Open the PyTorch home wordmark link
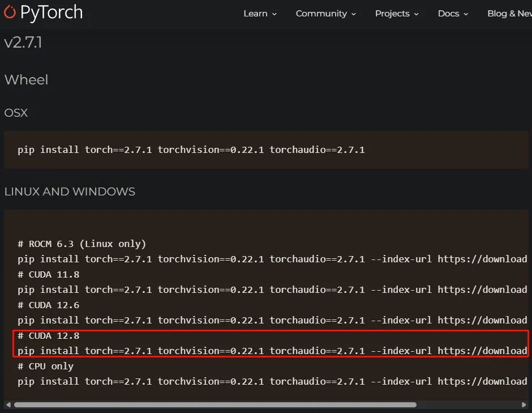 click(52, 12)
